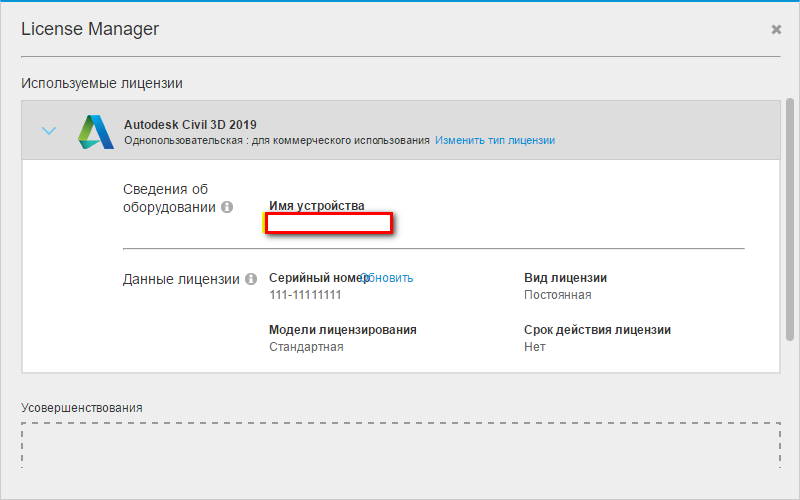Open the Изменить тип лицензии link
The height and width of the screenshot is (500, 800).
point(495,140)
